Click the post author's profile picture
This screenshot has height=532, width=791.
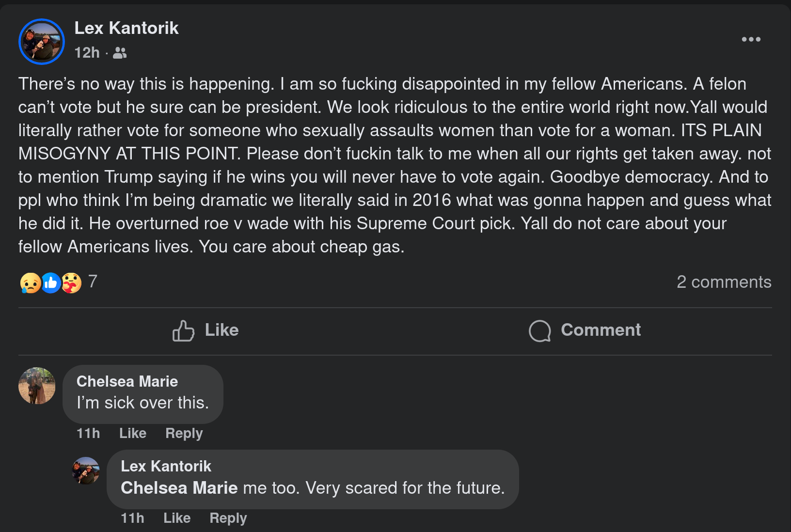click(42, 42)
